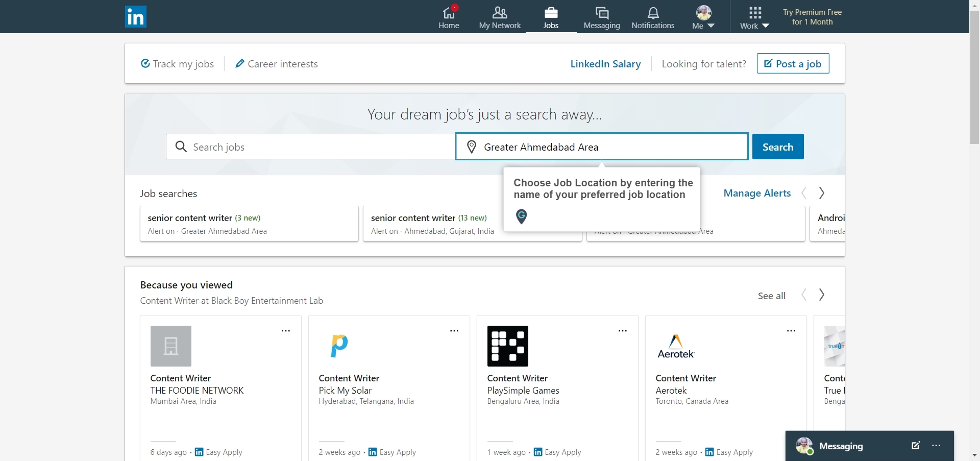Click the PlaySimple Games logo
The height and width of the screenshot is (461, 980).
(508, 346)
